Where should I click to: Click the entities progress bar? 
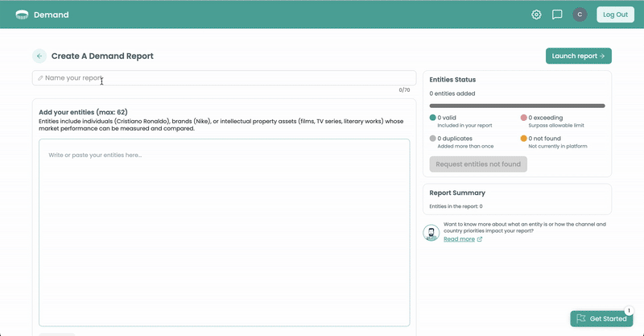pos(517,106)
